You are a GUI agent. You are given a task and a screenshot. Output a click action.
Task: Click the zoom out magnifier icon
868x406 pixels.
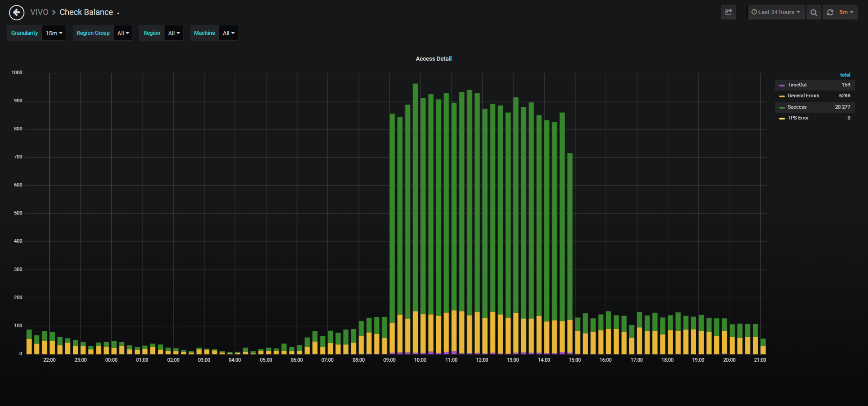tap(814, 12)
